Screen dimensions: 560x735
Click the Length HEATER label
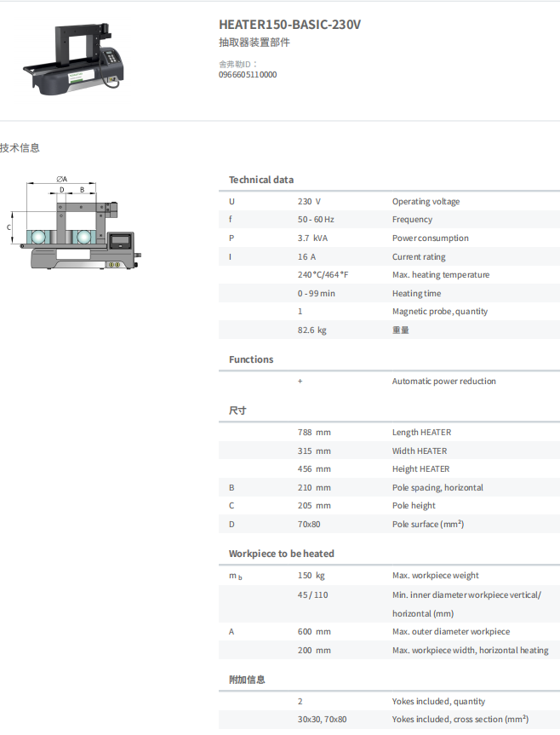click(x=422, y=432)
